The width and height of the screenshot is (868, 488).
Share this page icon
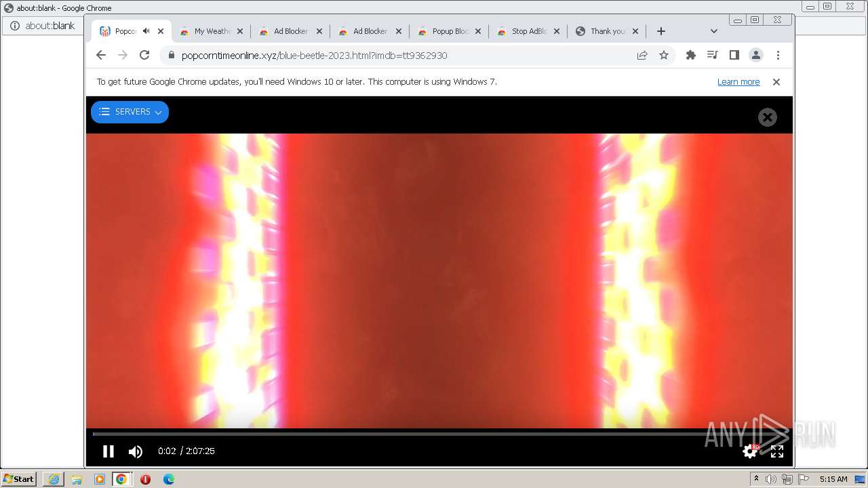[x=642, y=56]
